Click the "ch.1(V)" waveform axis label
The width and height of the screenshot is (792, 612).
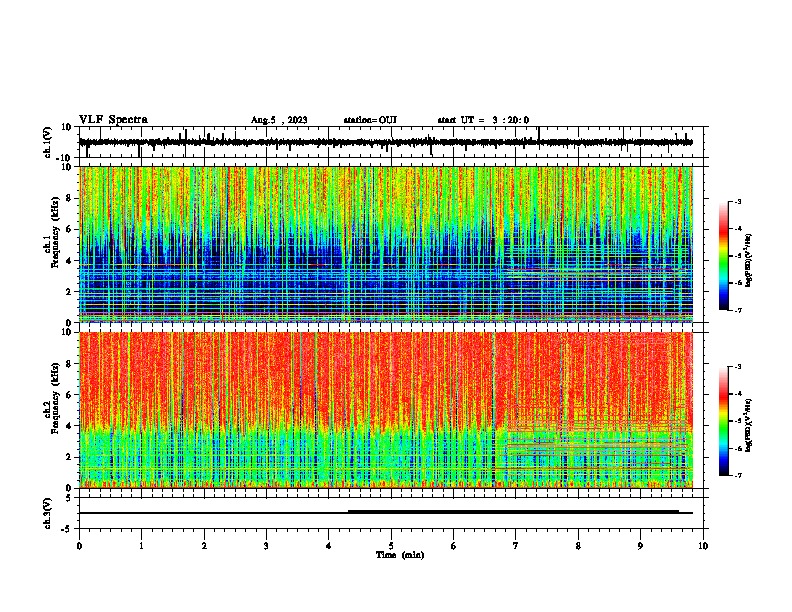point(48,142)
